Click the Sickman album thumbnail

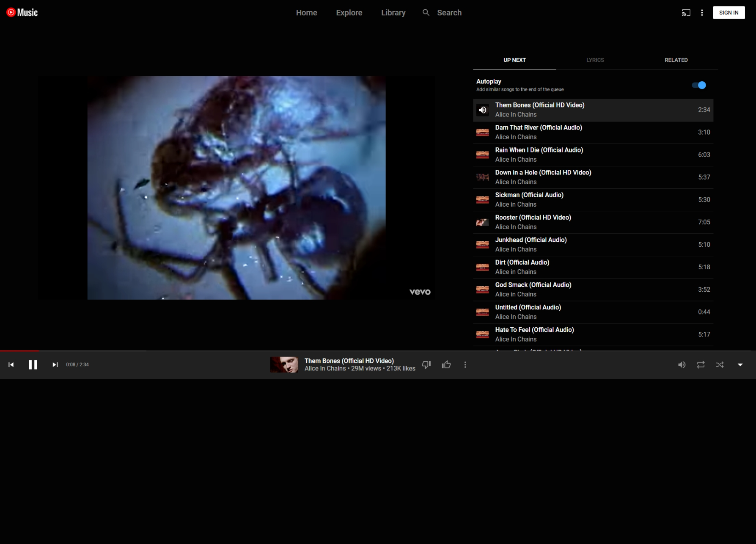(482, 200)
